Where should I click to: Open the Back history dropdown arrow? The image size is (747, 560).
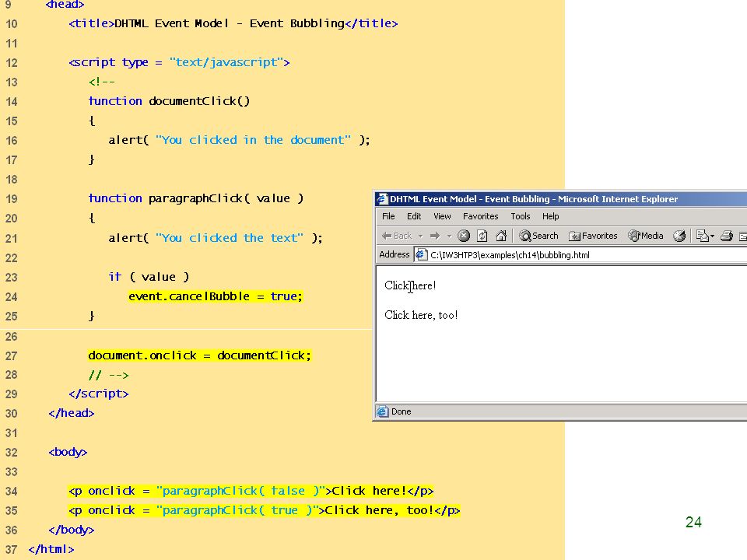coord(420,236)
